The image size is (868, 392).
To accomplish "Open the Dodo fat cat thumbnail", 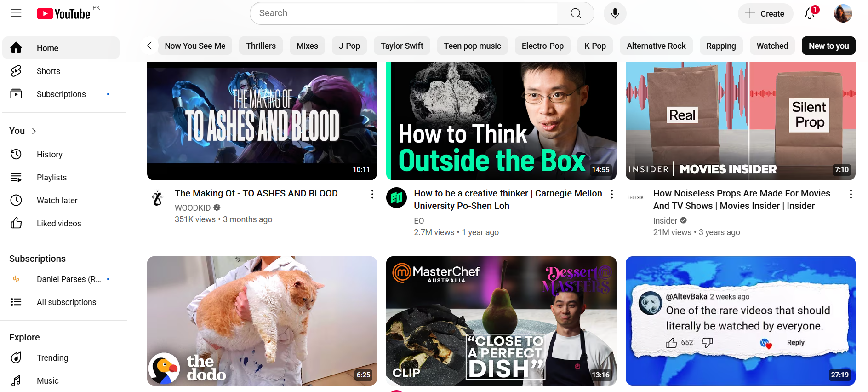I will tap(262, 321).
